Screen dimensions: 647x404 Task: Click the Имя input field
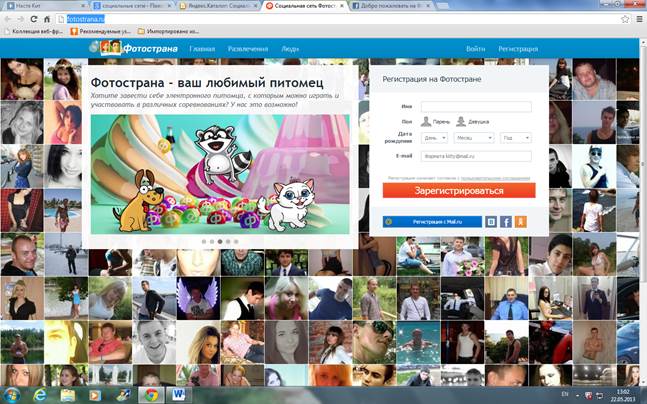tap(476, 106)
